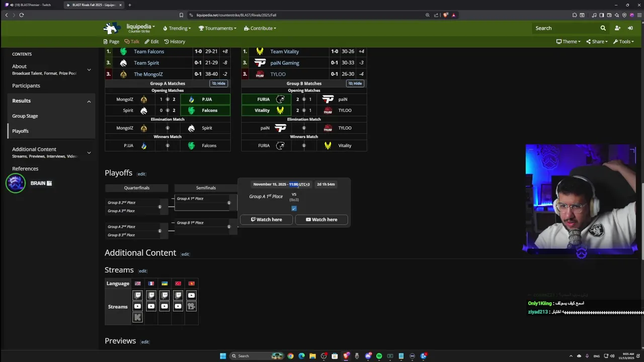The width and height of the screenshot is (644, 362).
Task: Click the bookmark icon in address bar
Action: pos(181,15)
